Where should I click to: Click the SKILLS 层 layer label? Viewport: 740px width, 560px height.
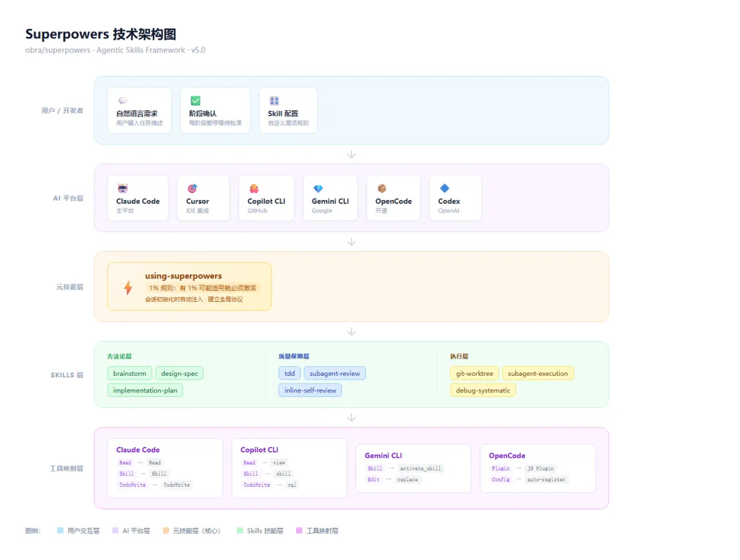coord(67,375)
